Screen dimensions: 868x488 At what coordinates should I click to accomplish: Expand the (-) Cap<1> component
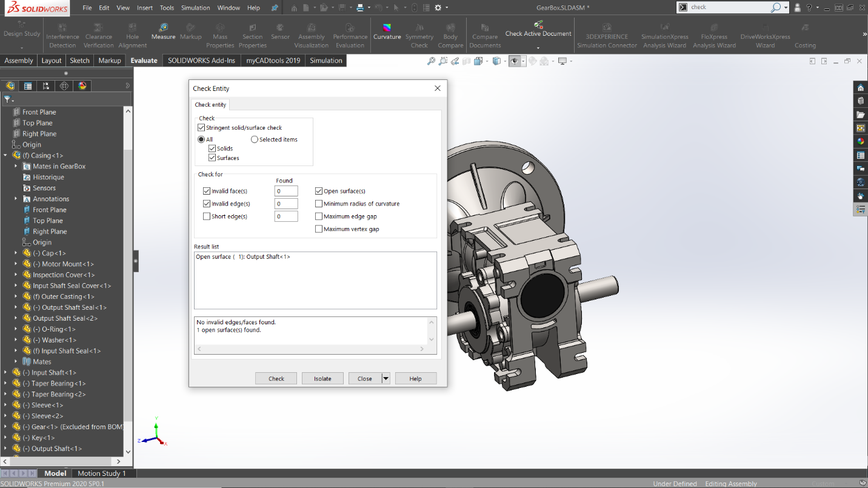[x=16, y=253]
